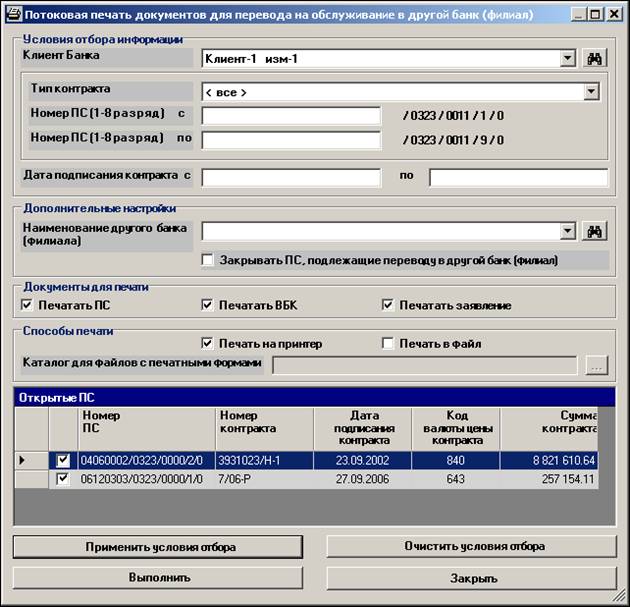630x607 pixels.
Task: Toggle the Печатать ПС checkbox
Action: (x=27, y=305)
